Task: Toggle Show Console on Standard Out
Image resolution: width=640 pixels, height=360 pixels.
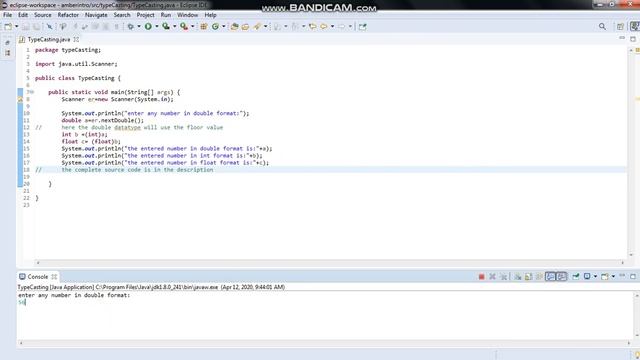Action: pyautogui.click(x=551, y=277)
